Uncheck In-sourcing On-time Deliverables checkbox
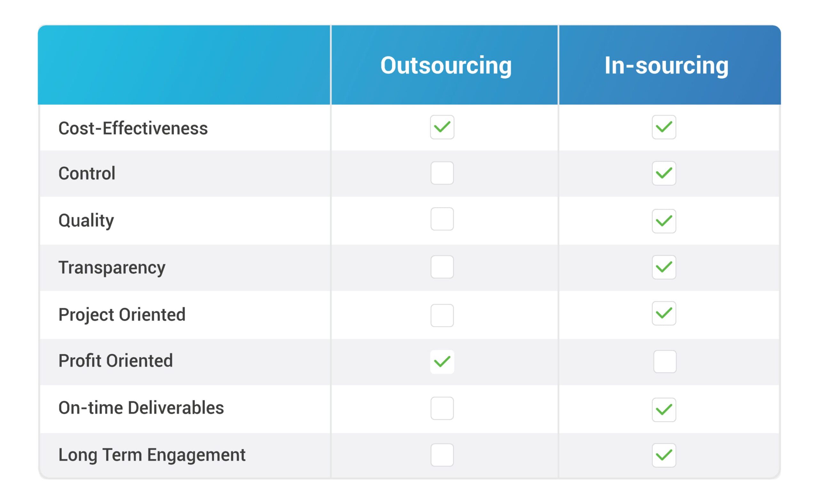Viewport: 819px width, 504px height. click(x=664, y=410)
